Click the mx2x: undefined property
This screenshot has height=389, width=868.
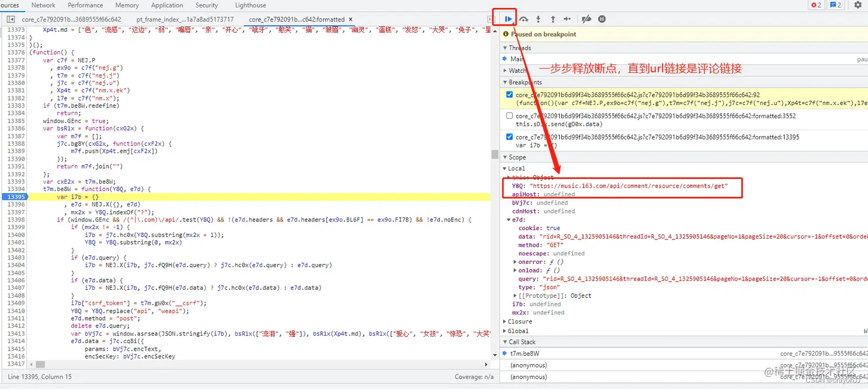pyautogui.click(x=538, y=313)
